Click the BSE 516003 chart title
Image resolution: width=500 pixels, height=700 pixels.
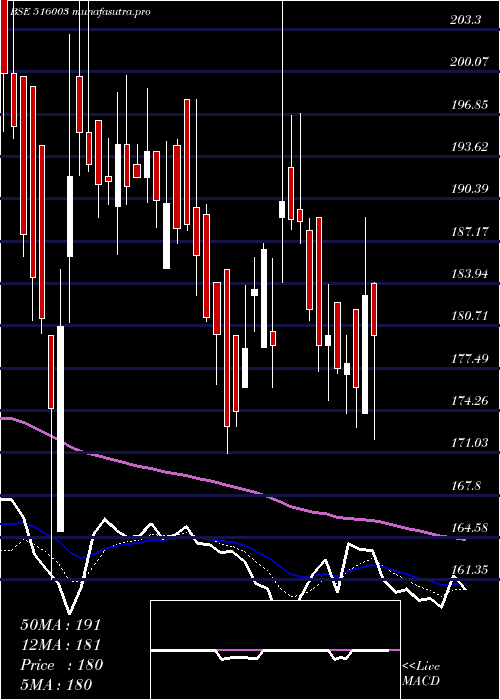80,12
